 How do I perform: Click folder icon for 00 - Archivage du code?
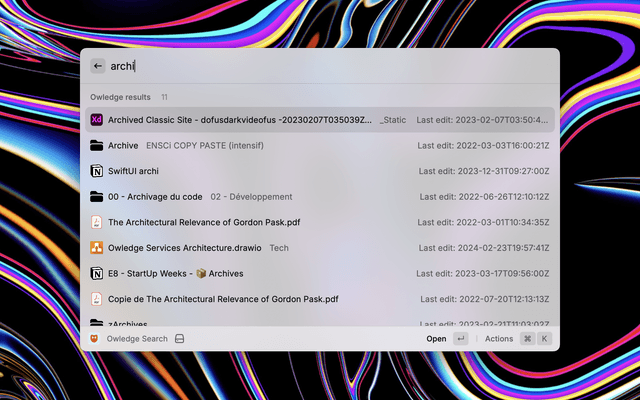coord(97,197)
